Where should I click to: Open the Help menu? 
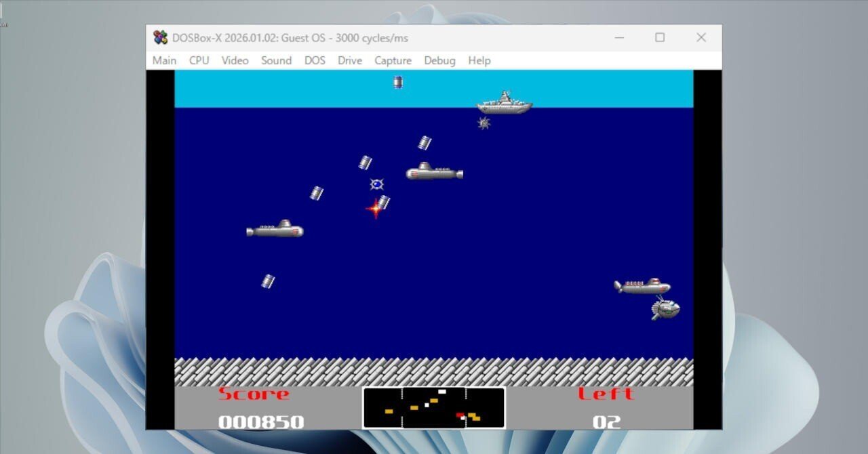pyautogui.click(x=479, y=60)
